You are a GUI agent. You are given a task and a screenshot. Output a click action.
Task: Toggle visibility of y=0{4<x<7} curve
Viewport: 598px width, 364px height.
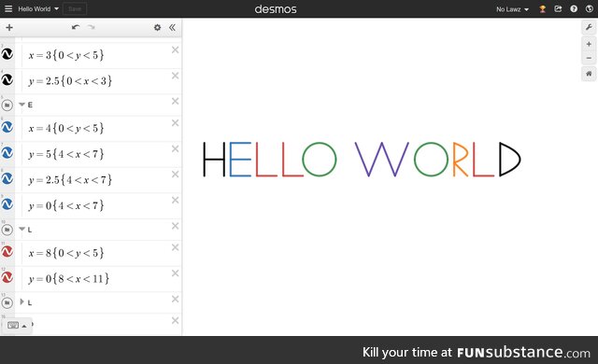coord(7,204)
